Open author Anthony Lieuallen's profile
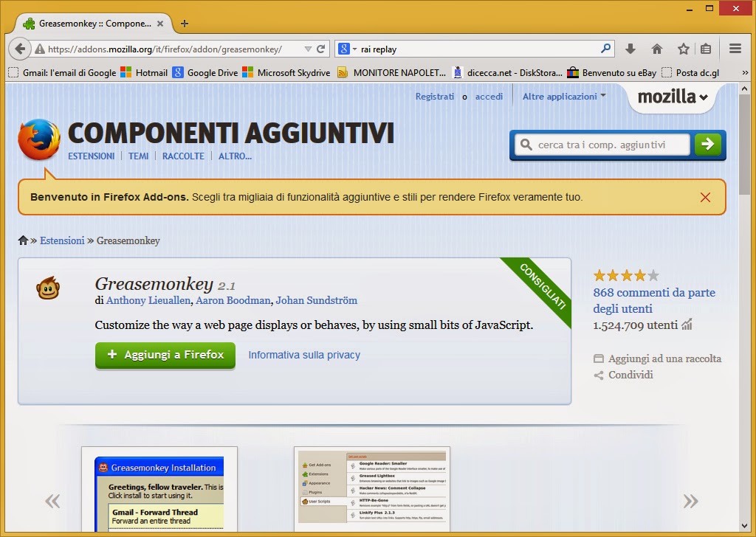 tap(148, 300)
